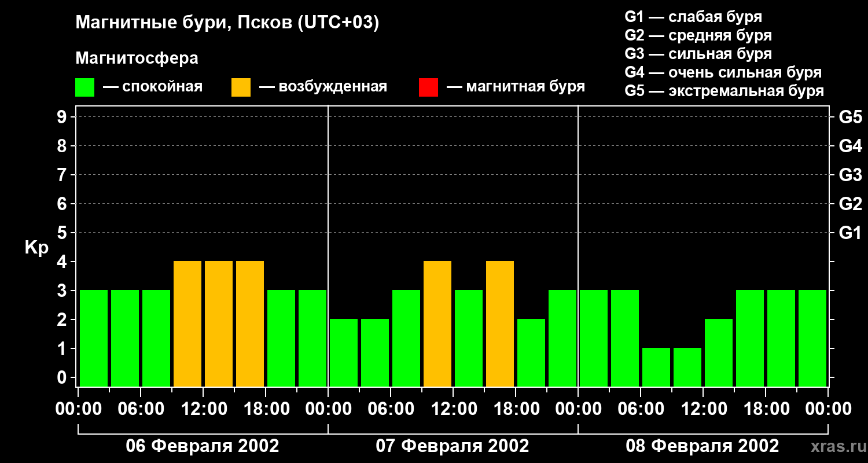868x463 pixels.
Task: Click the green 'спокойная' legend swatch
Action: 84,87
